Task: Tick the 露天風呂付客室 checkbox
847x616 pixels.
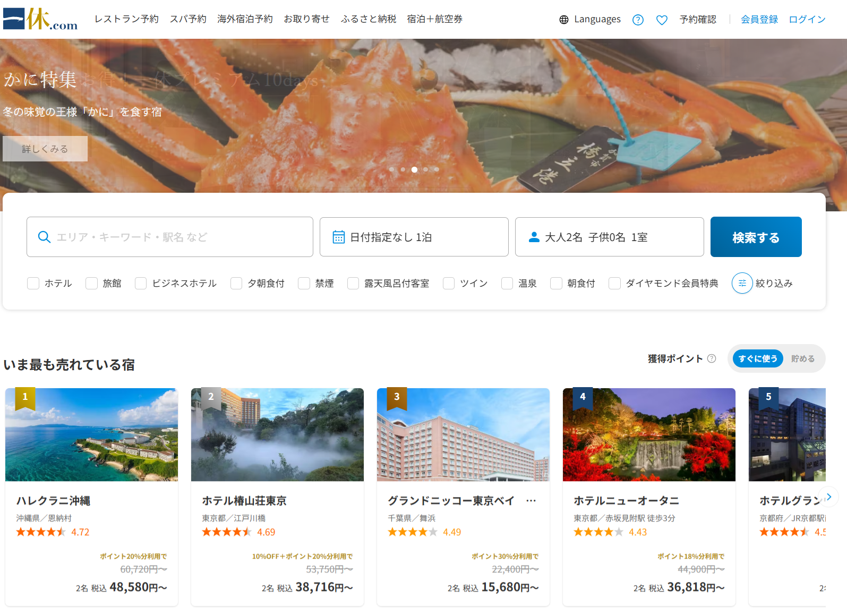Action: point(353,283)
